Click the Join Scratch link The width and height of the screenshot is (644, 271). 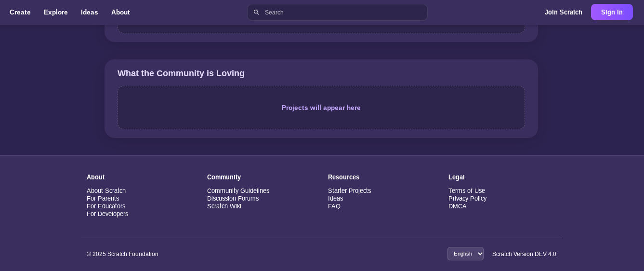pos(563,13)
